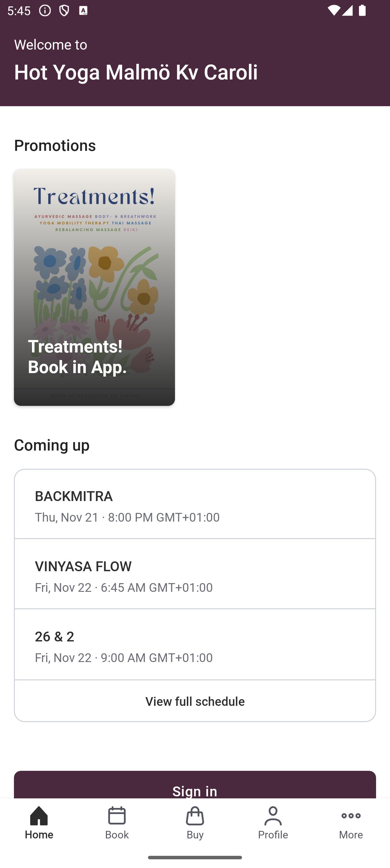Open the Profile person icon
The image size is (390, 868).
click(273, 822)
